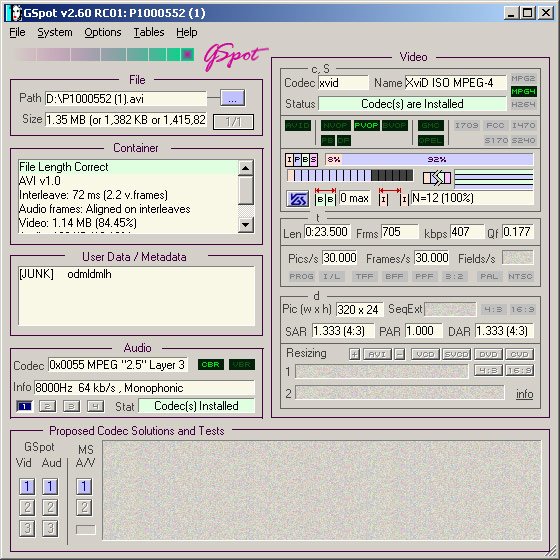Click the 1/1 file counter button
The height and width of the screenshot is (560, 560).
[233, 122]
